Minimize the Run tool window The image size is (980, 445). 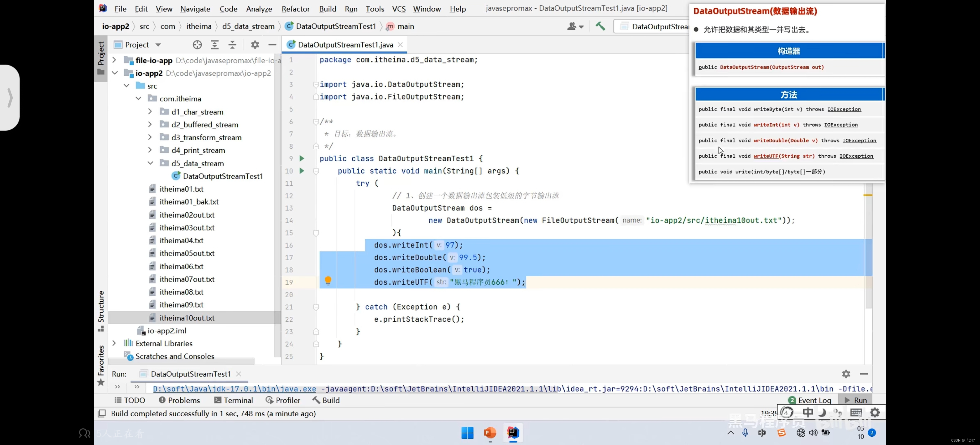click(864, 374)
